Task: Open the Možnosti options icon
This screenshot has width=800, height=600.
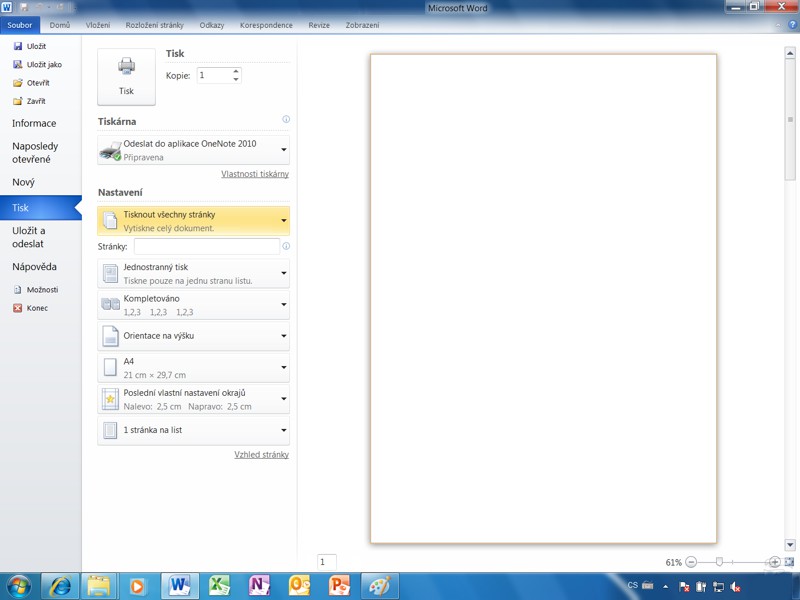Action: [x=18, y=290]
